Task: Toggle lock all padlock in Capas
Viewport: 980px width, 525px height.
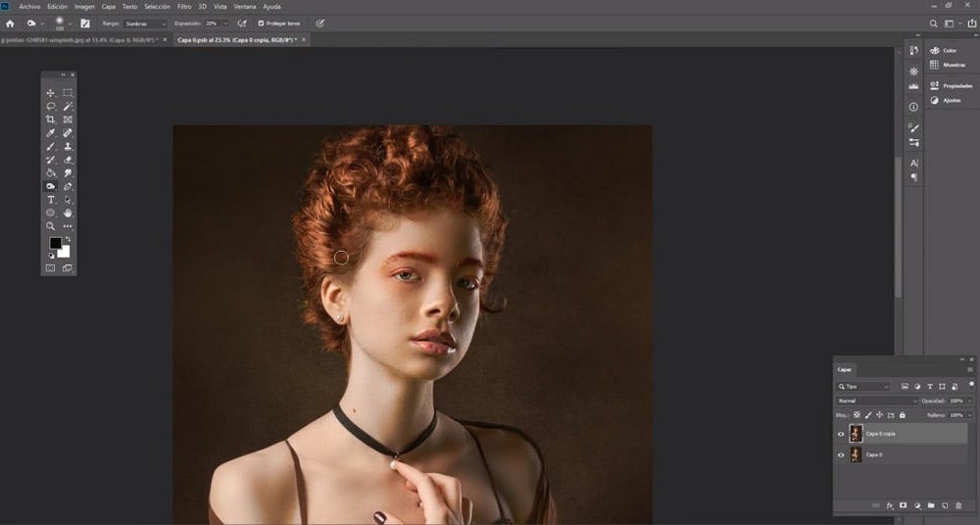Action: tap(902, 415)
